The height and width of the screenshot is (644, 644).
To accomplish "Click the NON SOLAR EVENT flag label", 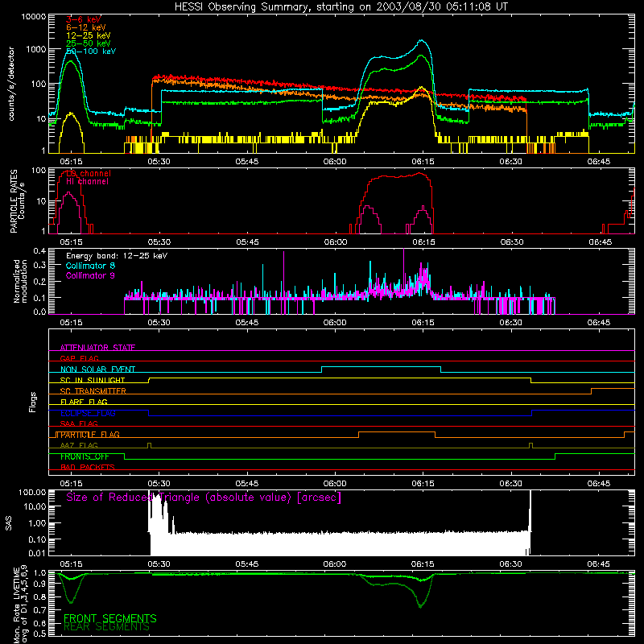I will (x=97, y=369).
